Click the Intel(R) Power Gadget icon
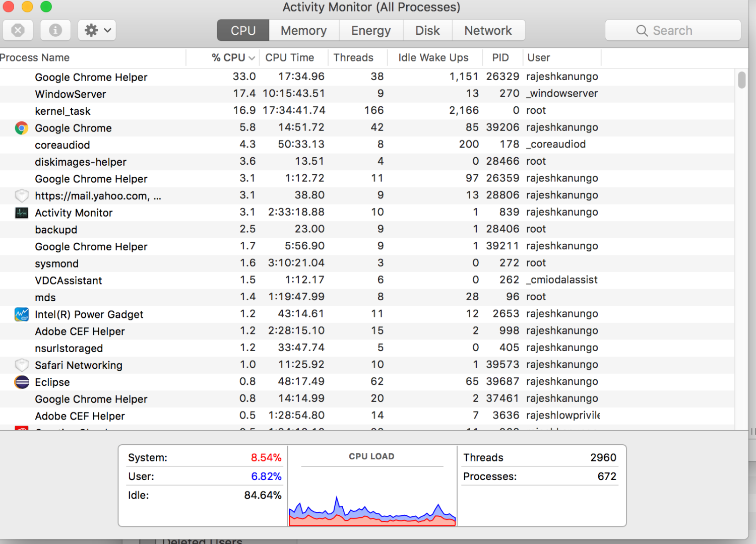This screenshot has height=544, width=756. pyautogui.click(x=21, y=314)
